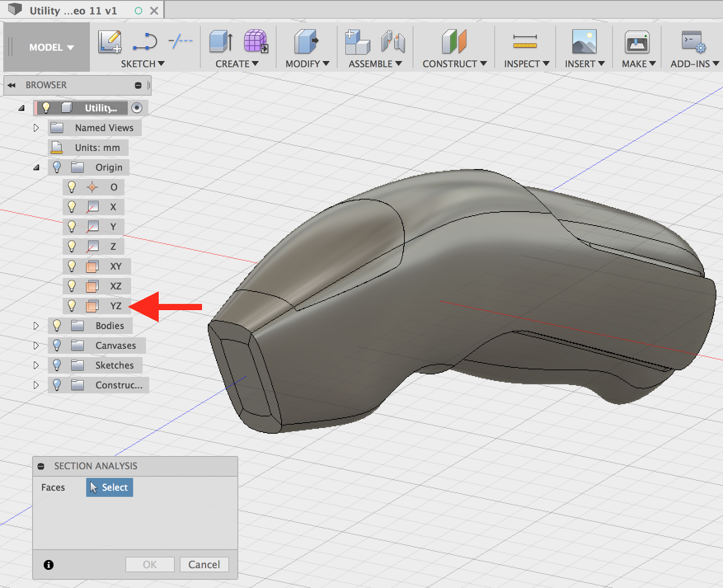Select the New Component icon under Assemble
Viewport: 723px width, 588px height.
[x=357, y=41]
